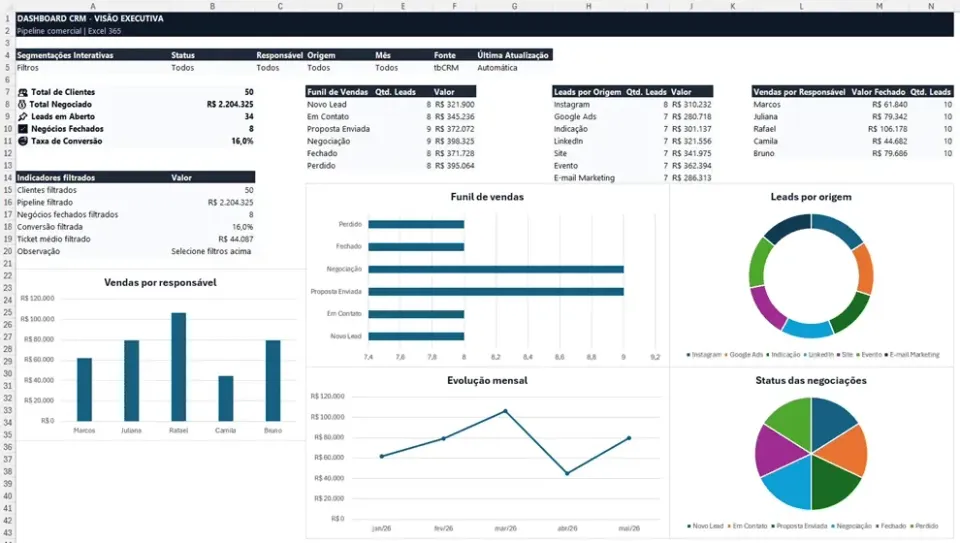Select row header 14
Image resolution: width=960 pixels, height=543 pixels.
click(x=7, y=178)
